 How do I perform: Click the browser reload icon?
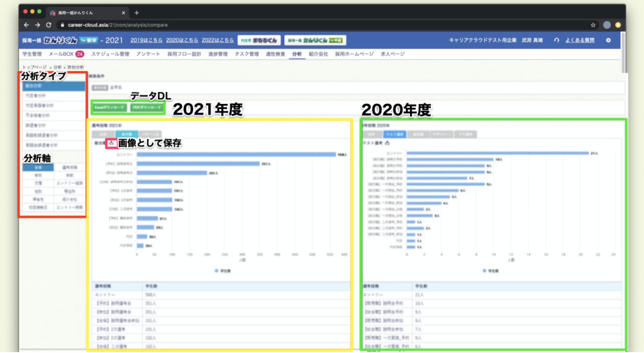(48, 25)
